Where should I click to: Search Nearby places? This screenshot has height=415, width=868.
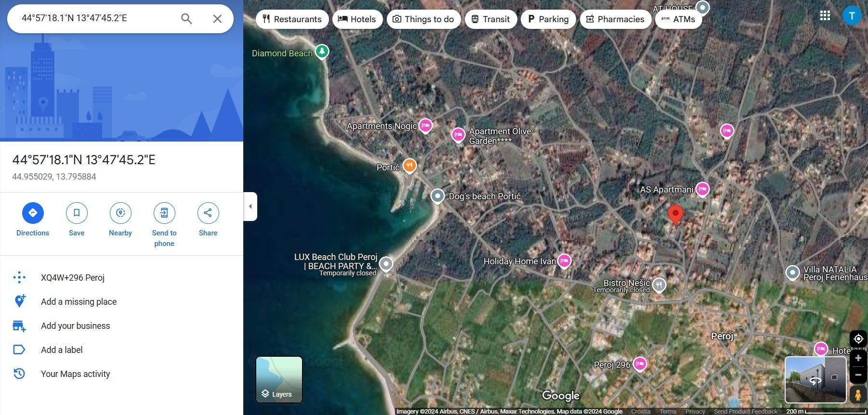coord(120,213)
